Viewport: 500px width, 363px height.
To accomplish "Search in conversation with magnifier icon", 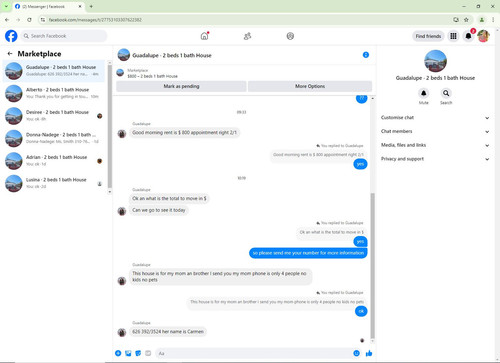I will pyautogui.click(x=446, y=93).
